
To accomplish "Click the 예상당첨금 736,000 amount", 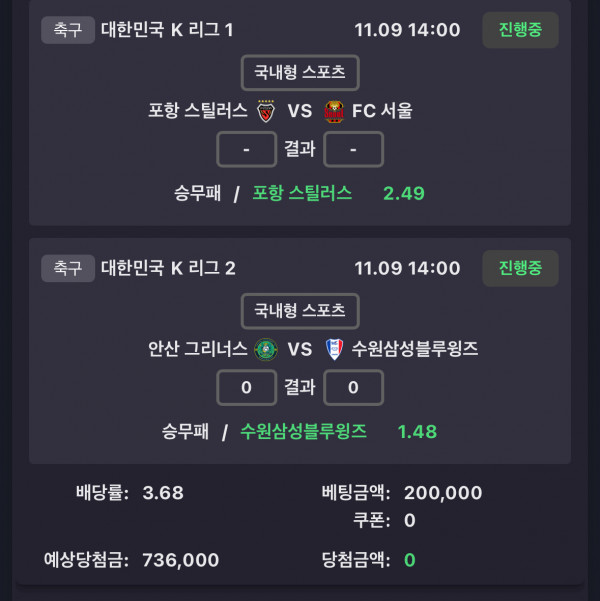I will [181, 560].
